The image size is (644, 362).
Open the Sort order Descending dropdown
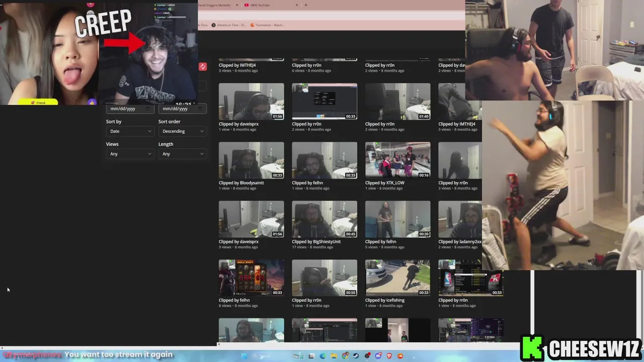point(182,131)
